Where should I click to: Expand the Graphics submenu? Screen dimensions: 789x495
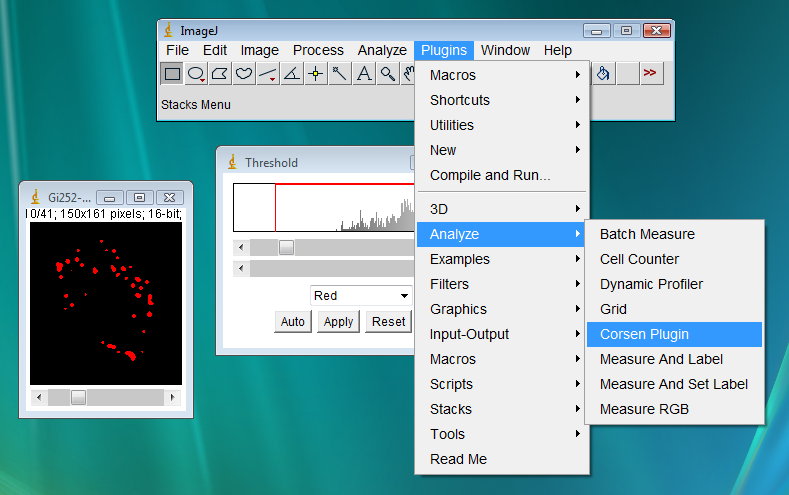click(x=502, y=309)
